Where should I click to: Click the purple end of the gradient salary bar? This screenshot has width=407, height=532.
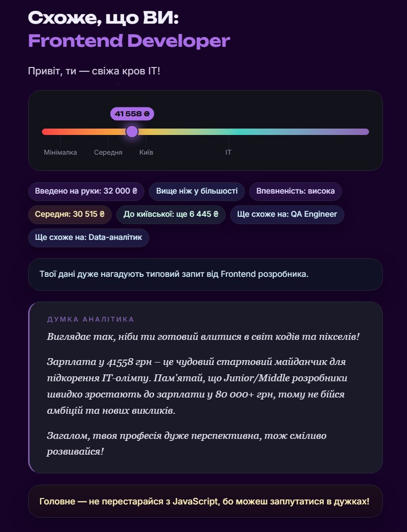pos(363,132)
